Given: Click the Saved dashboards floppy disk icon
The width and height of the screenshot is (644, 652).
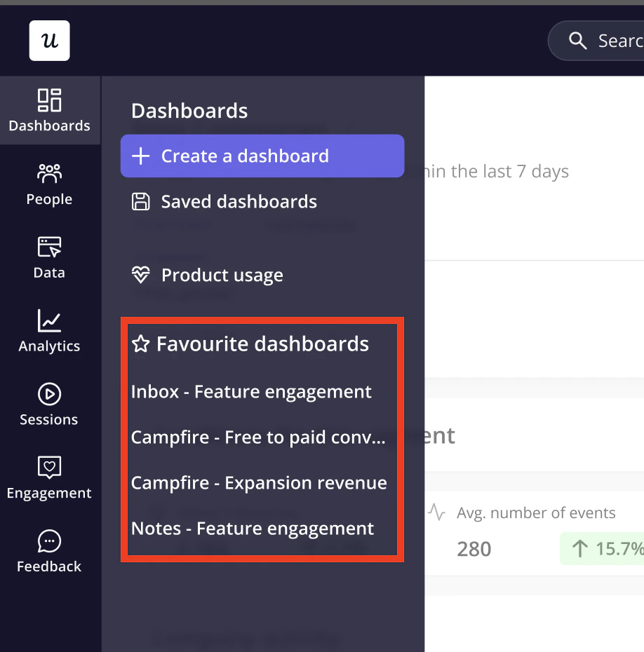Looking at the screenshot, I should tap(140, 202).
